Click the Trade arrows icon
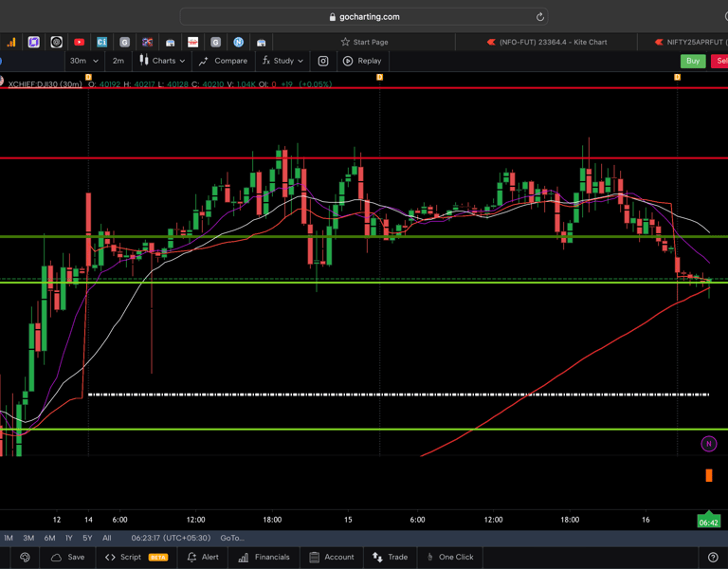The image size is (728, 569). [x=377, y=557]
